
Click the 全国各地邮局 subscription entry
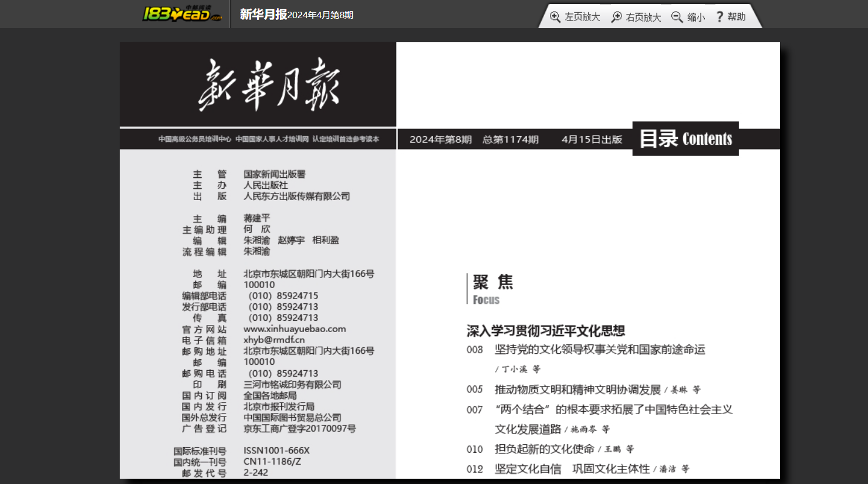(270, 396)
